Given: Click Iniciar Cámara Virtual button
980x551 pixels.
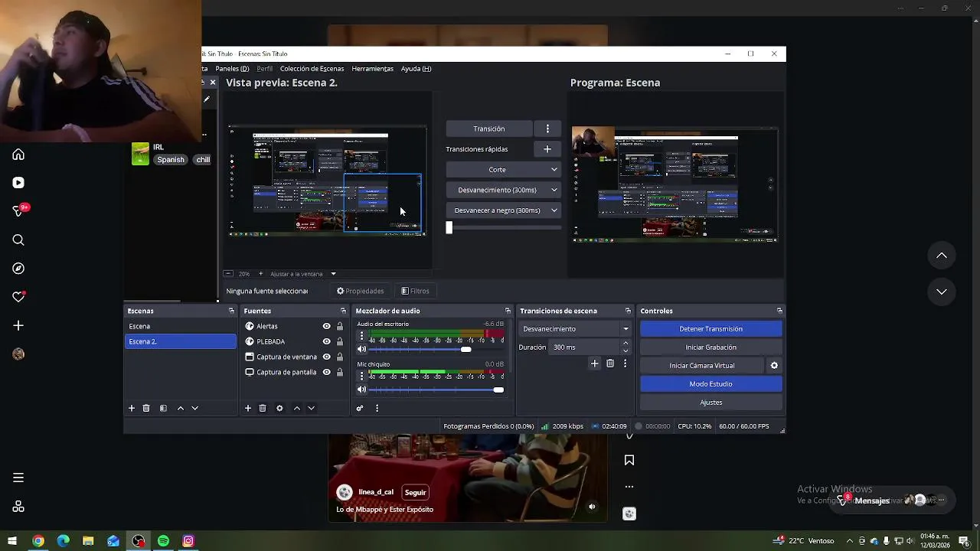Looking at the screenshot, I should [702, 366].
